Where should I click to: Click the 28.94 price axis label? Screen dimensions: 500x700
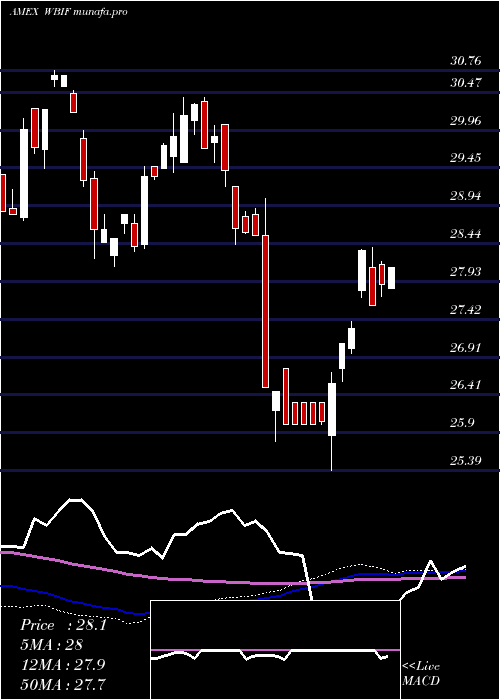(466, 196)
